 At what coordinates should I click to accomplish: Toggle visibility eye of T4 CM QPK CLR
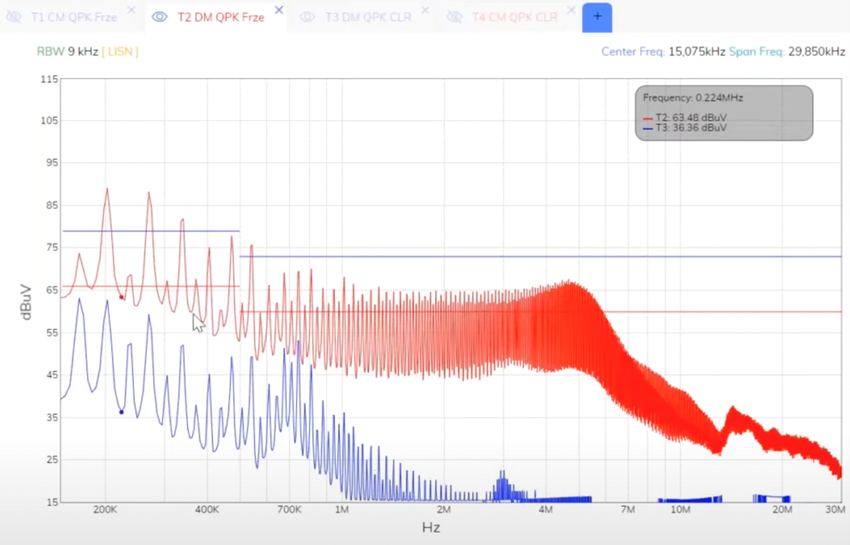pyautogui.click(x=454, y=17)
